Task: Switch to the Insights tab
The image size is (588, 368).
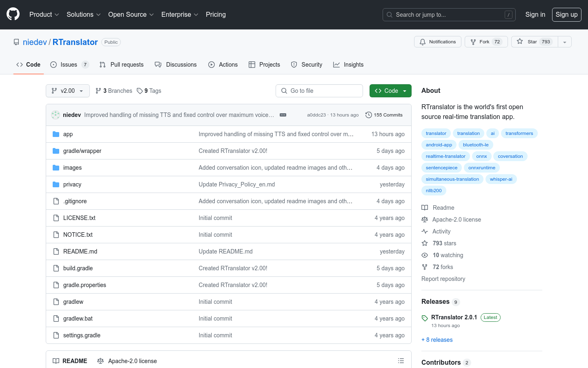Action: coord(348,65)
